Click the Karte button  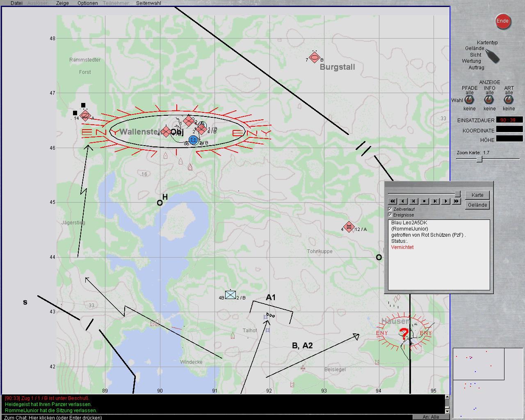pos(477,195)
